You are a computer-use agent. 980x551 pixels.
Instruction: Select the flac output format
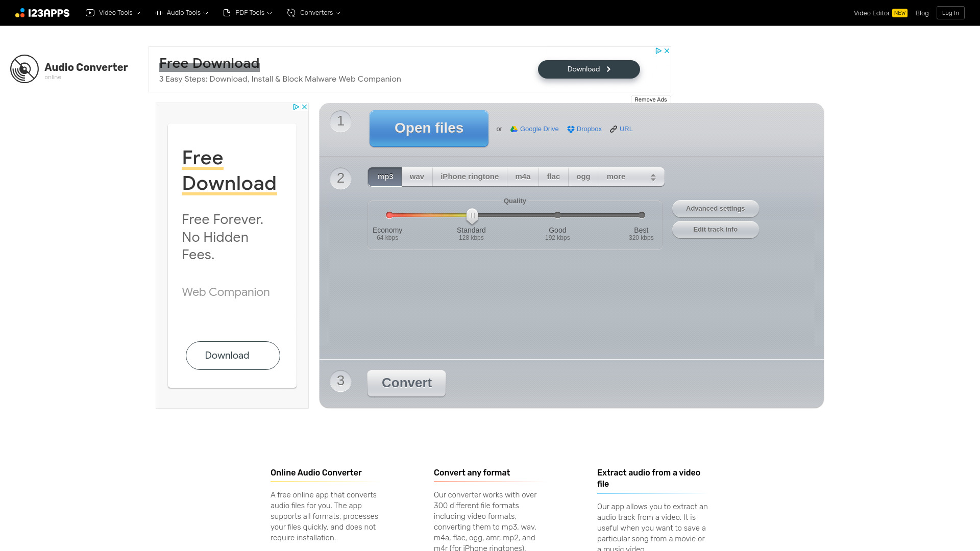(553, 177)
